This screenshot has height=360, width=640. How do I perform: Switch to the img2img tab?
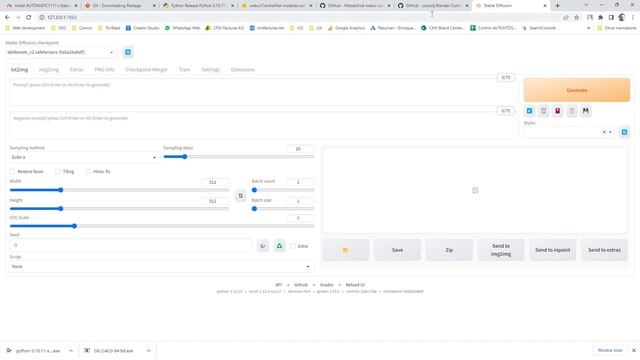(x=49, y=70)
